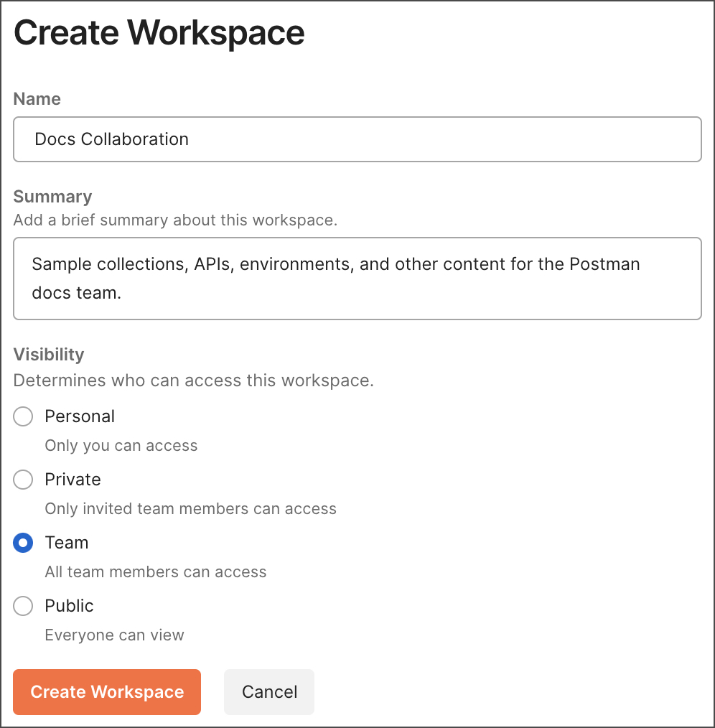
Task: Click the 'Visibility' section label
Action: (x=49, y=355)
